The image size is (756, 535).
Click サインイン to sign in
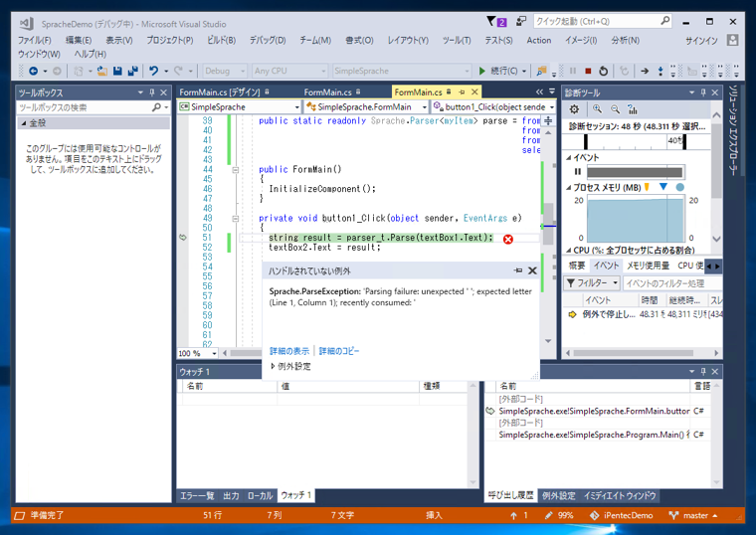(701, 41)
